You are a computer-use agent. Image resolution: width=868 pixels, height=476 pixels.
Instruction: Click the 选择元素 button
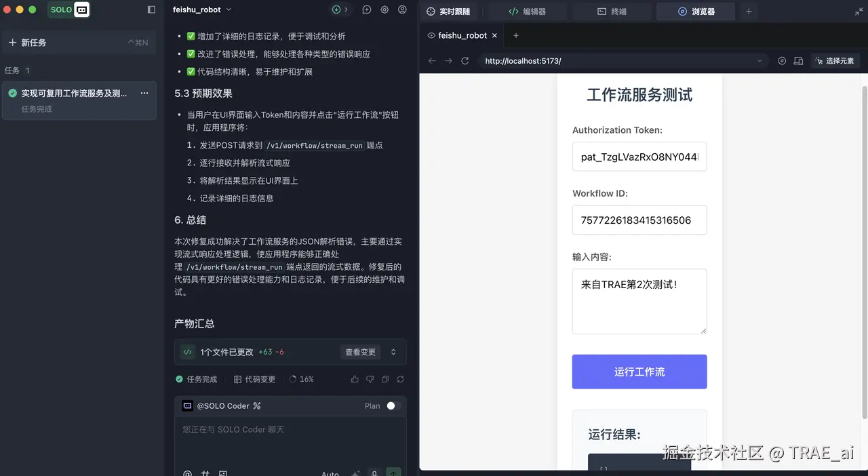835,61
